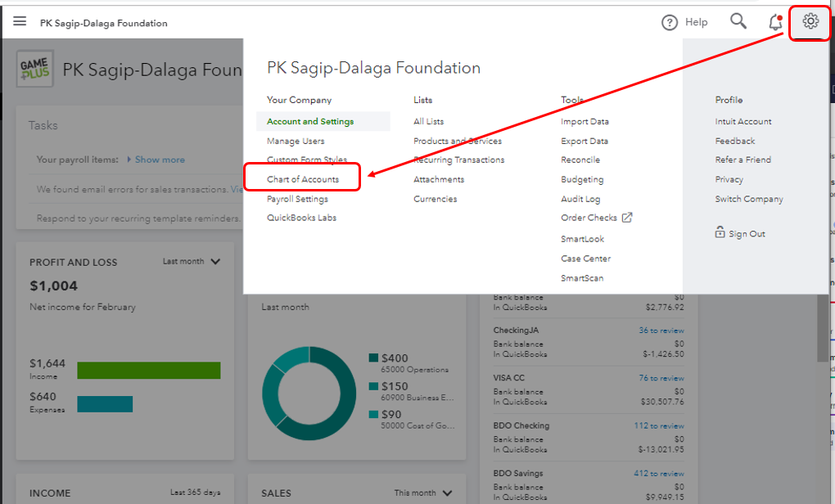The width and height of the screenshot is (835, 504).
Task: Click the Game Plus company logo
Action: pos(35,69)
